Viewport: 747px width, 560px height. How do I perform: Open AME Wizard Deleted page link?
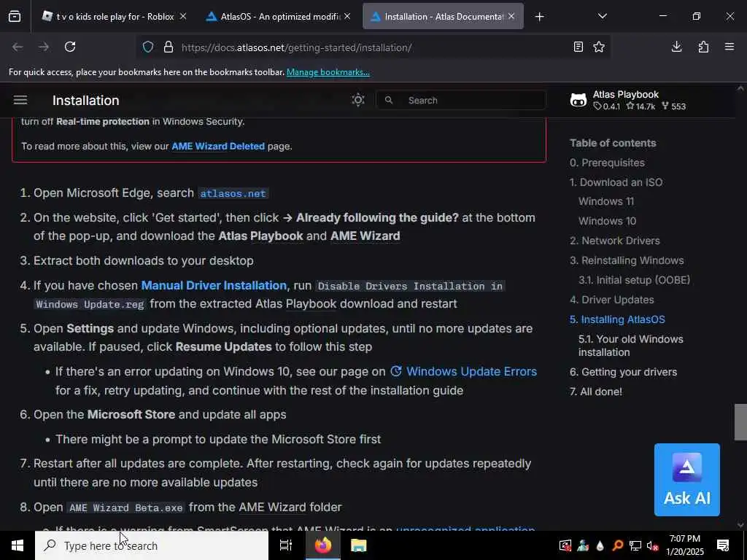218,146
